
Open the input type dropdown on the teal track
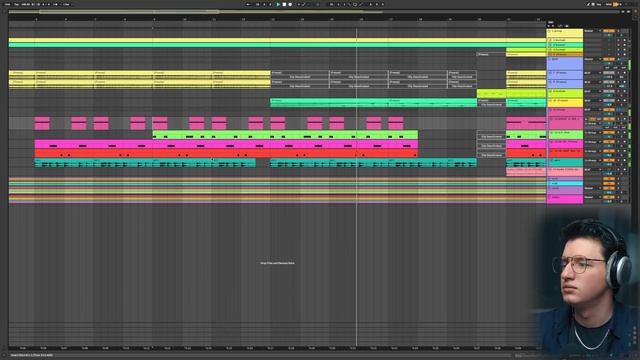[593, 160]
